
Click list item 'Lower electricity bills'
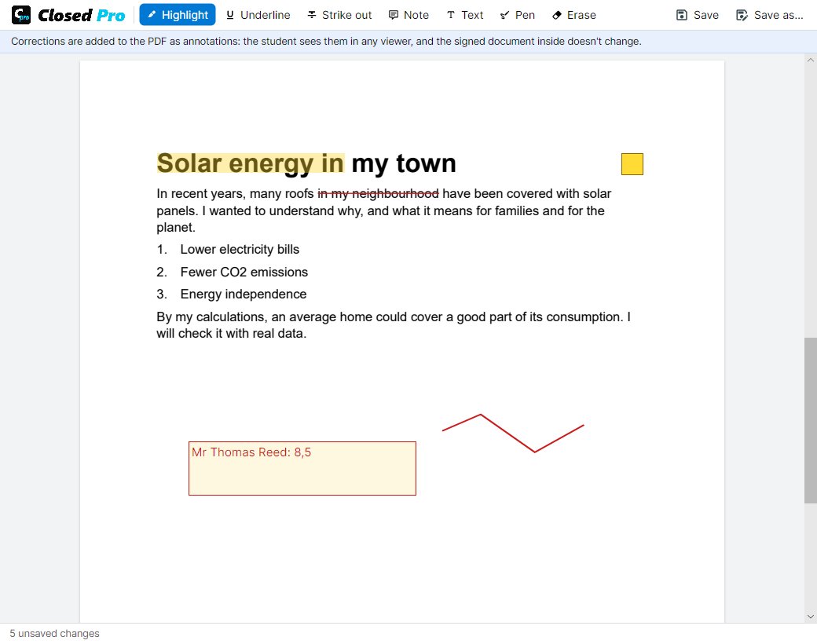[x=240, y=250]
